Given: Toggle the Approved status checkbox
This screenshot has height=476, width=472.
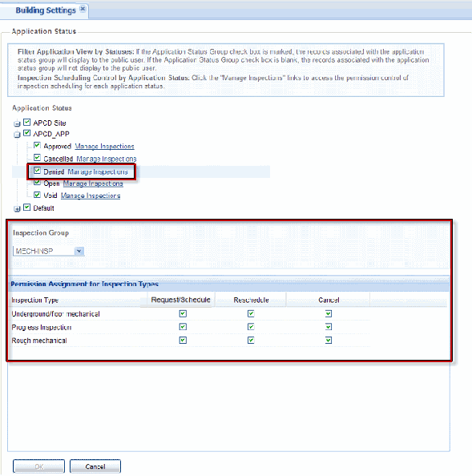Looking at the screenshot, I should point(37,145).
